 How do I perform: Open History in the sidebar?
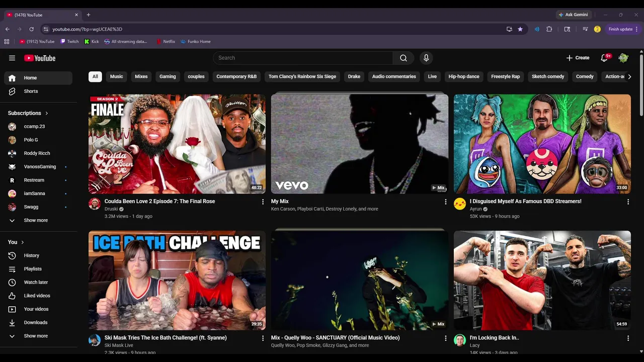point(38,255)
